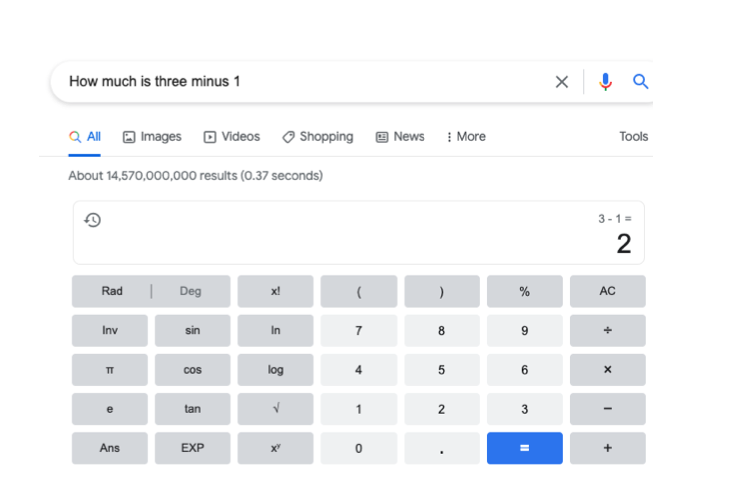Clear the calculator with AC
The height and width of the screenshot is (496, 746).
[607, 291]
